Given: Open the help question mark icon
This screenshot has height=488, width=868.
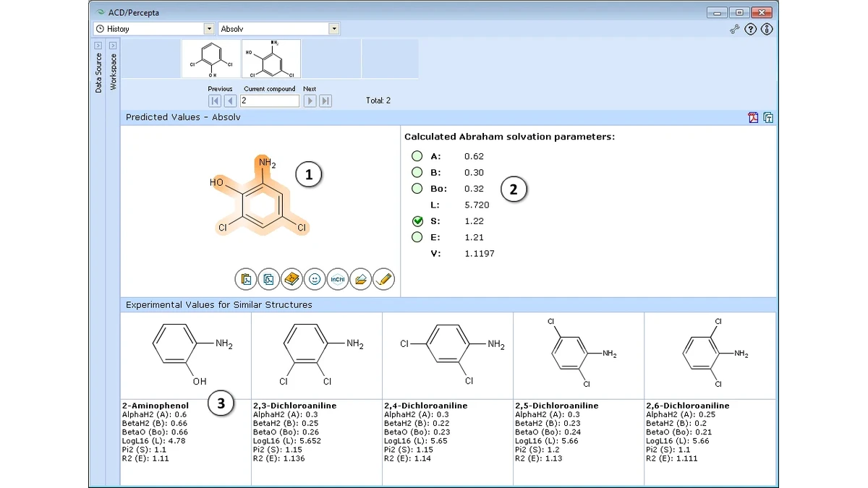Looking at the screenshot, I should (751, 30).
